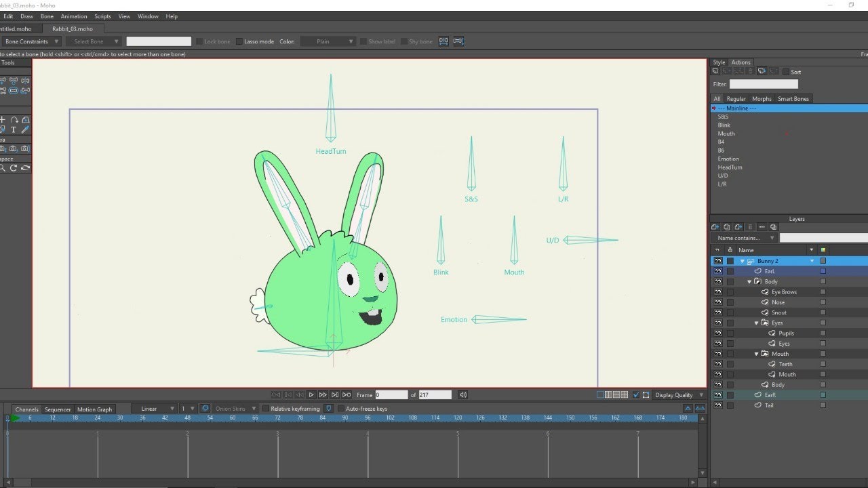The height and width of the screenshot is (488, 868).
Task: Select the HeadTurn action in list
Action: 730,167
